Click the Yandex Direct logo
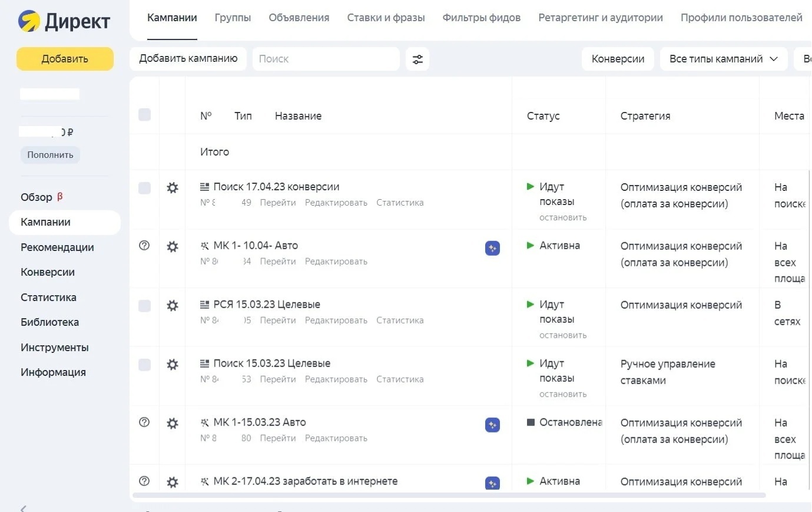Viewport: 812px width, 512px height. [64, 22]
